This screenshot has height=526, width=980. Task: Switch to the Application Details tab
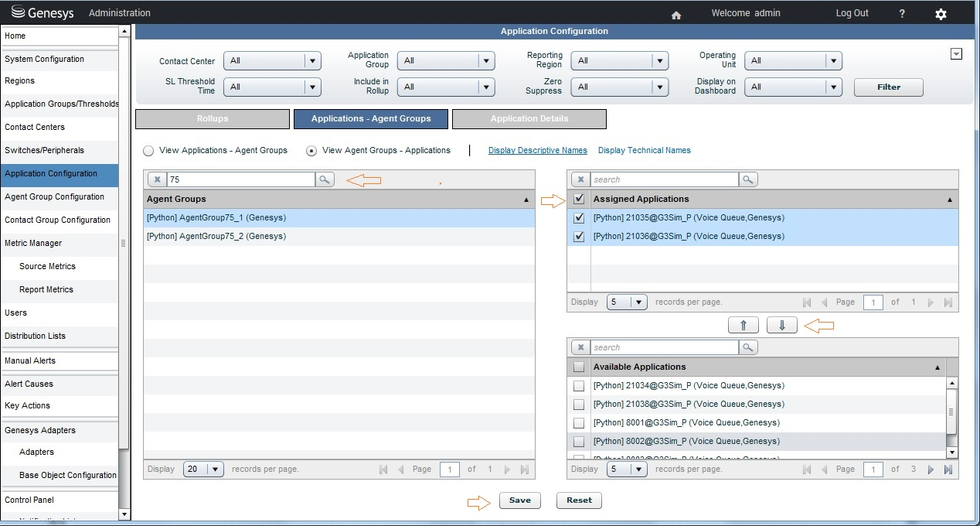coord(529,119)
